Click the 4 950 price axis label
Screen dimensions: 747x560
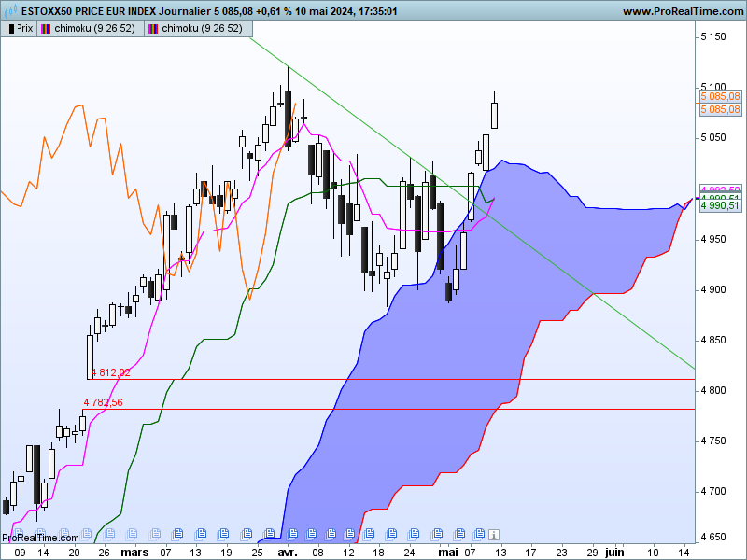713,239
